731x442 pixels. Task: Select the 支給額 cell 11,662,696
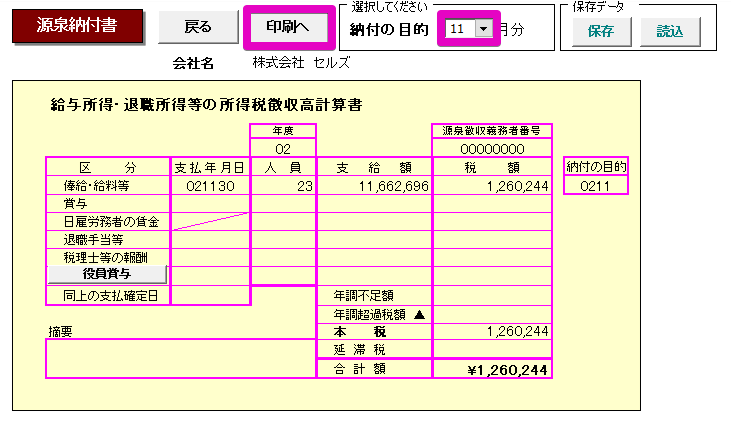pyautogui.click(x=374, y=185)
